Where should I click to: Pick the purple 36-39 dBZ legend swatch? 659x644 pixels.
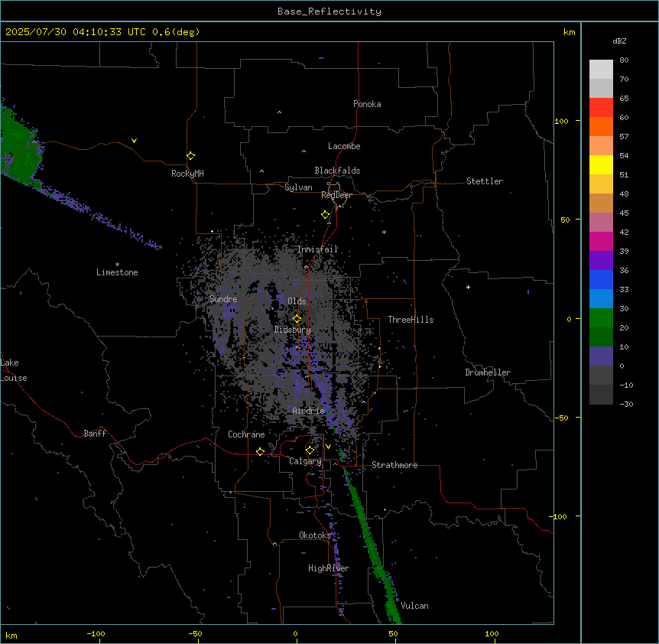coord(601,261)
